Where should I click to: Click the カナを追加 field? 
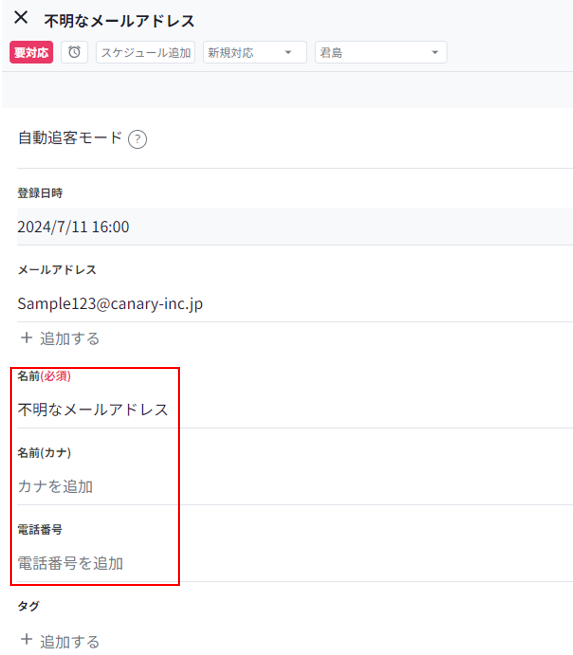point(295,486)
